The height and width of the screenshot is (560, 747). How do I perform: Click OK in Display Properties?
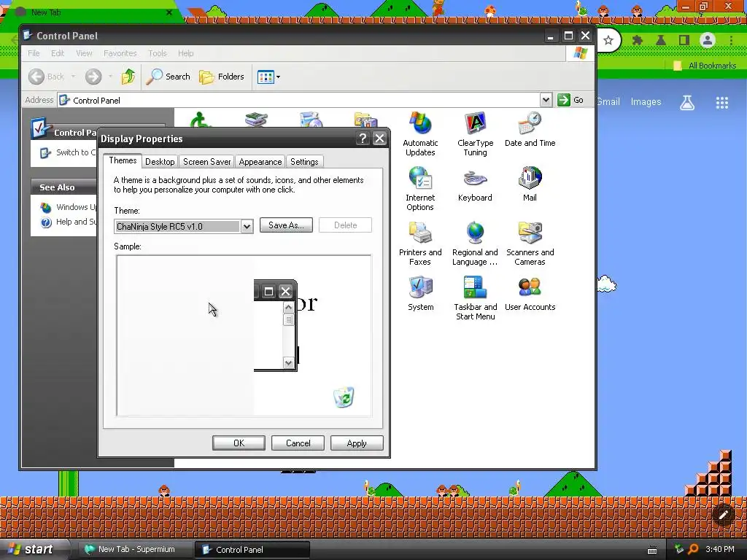click(239, 443)
